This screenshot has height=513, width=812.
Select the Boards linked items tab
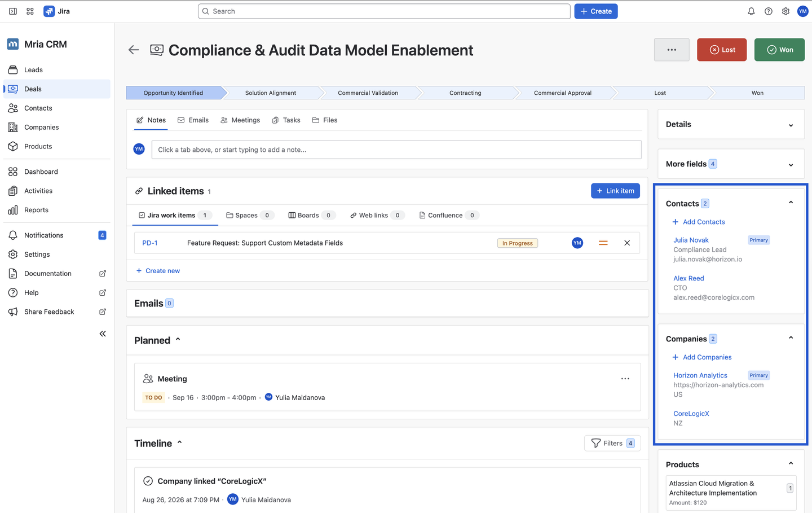pos(312,216)
